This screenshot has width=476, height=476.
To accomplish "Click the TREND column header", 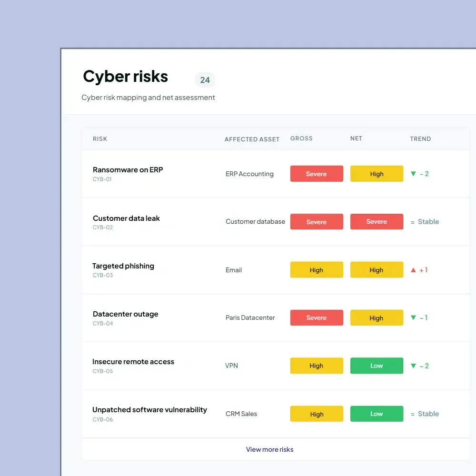I will click(420, 139).
